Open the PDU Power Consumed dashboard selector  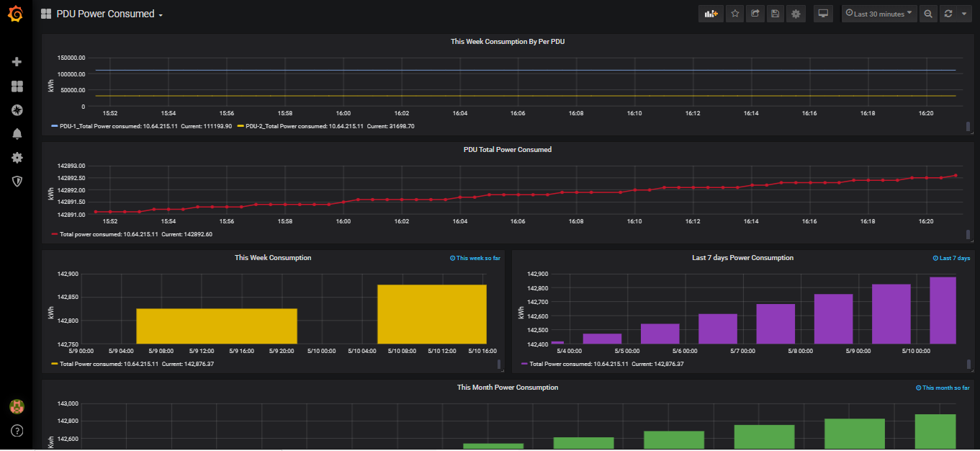[102, 14]
